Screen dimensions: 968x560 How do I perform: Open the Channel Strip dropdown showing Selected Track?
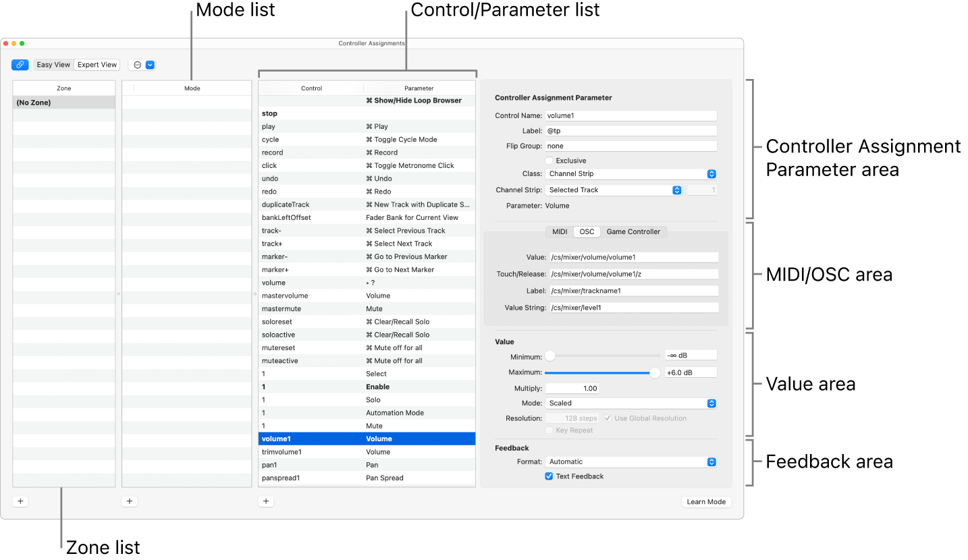(x=676, y=190)
